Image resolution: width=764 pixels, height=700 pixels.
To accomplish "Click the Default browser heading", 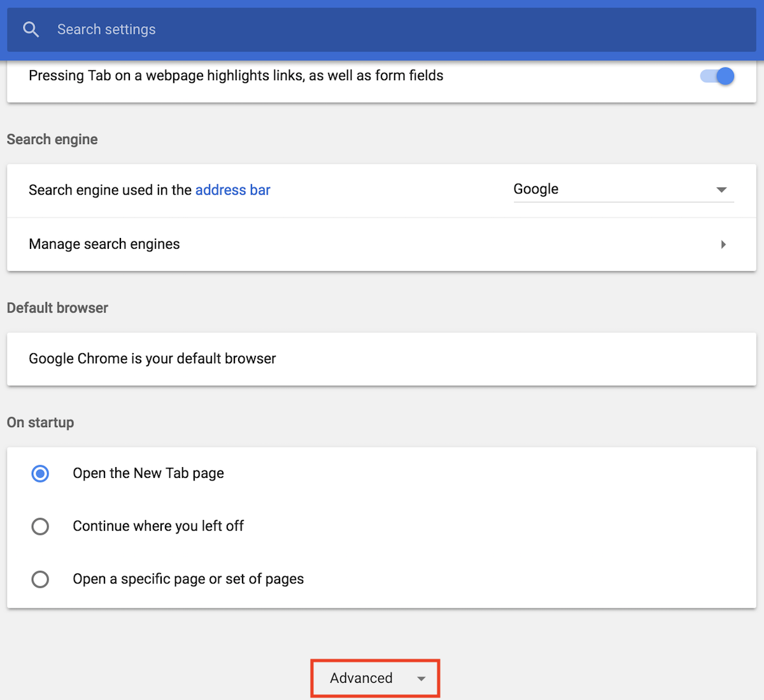I will (57, 308).
